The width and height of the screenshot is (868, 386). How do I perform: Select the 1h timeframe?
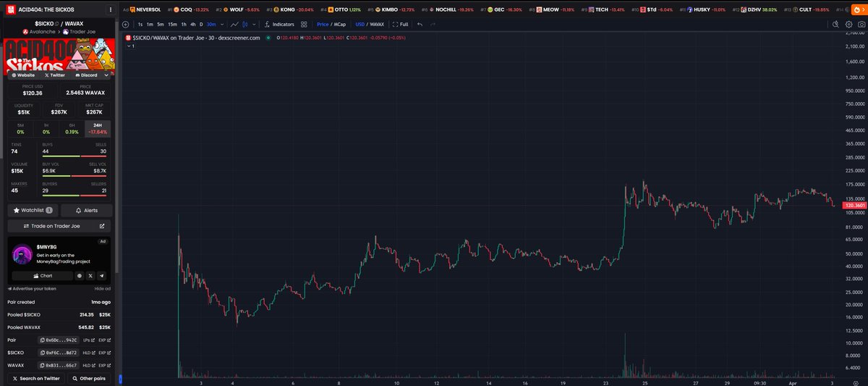(x=182, y=24)
